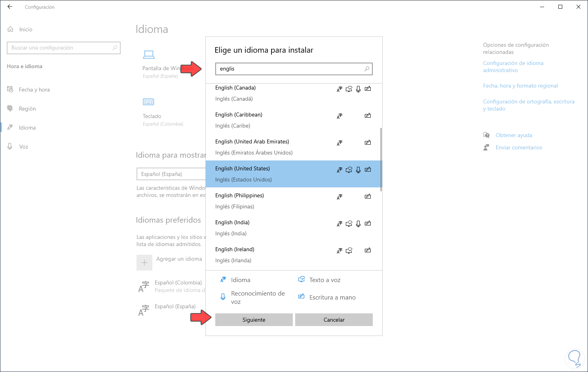Click the language list scrollbar

point(381,159)
